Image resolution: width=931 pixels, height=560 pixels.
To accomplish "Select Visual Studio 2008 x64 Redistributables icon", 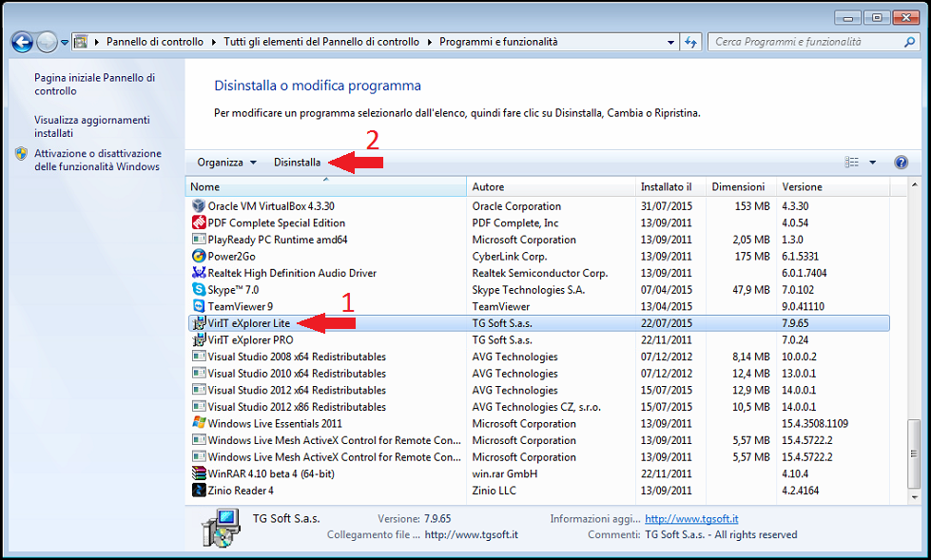I will tap(199, 357).
